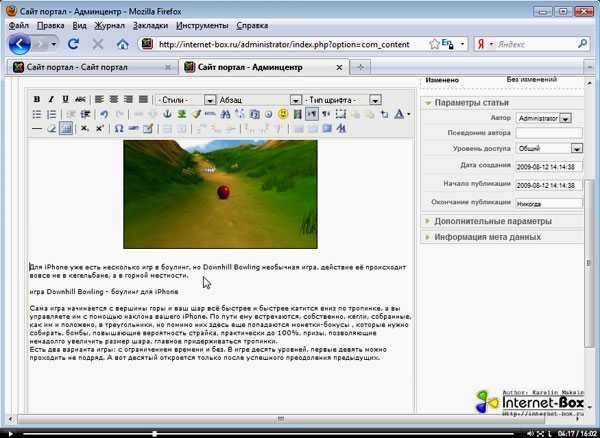Bookmark this page with the star

pyautogui.click(x=434, y=44)
